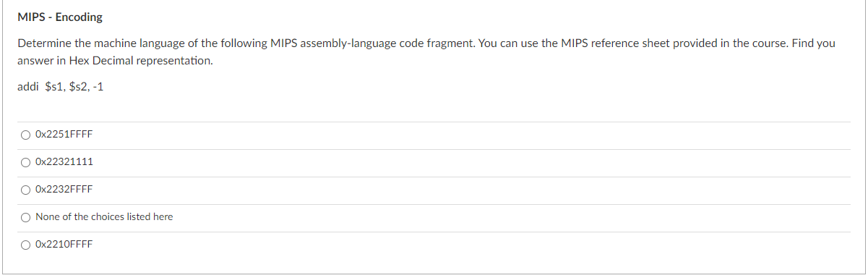The image size is (868, 278).
Task: Pick the 0x2210FFFF radio button
Action: 26,245
